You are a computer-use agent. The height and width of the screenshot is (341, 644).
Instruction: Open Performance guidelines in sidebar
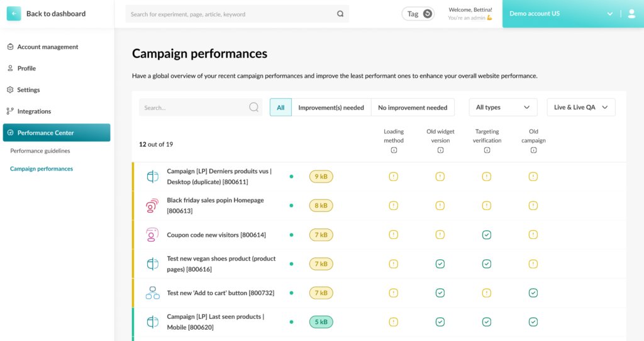coord(40,151)
